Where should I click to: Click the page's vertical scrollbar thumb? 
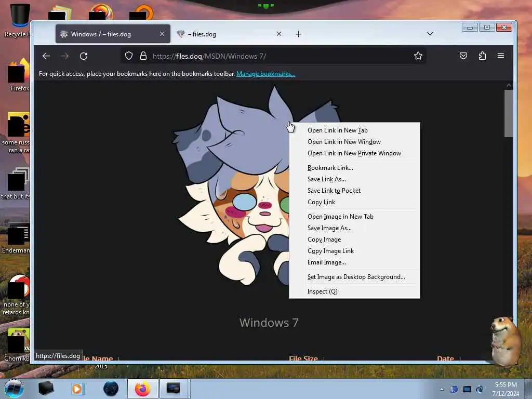pyautogui.click(x=508, y=113)
